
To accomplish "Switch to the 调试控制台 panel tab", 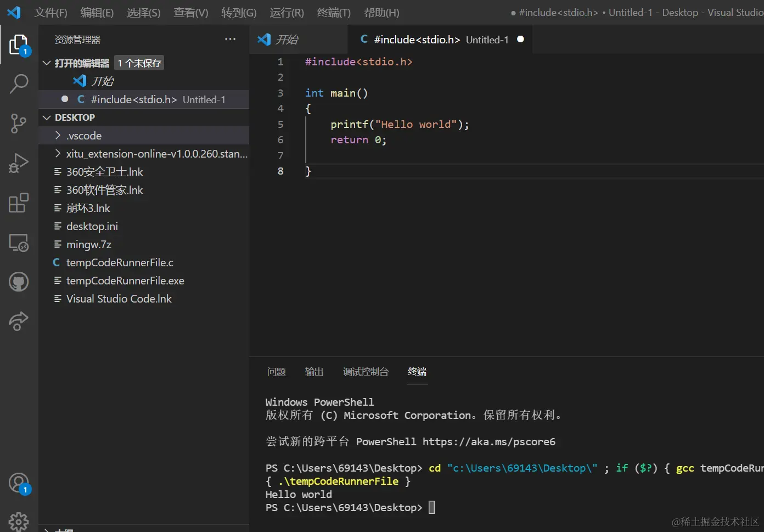I will click(366, 372).
